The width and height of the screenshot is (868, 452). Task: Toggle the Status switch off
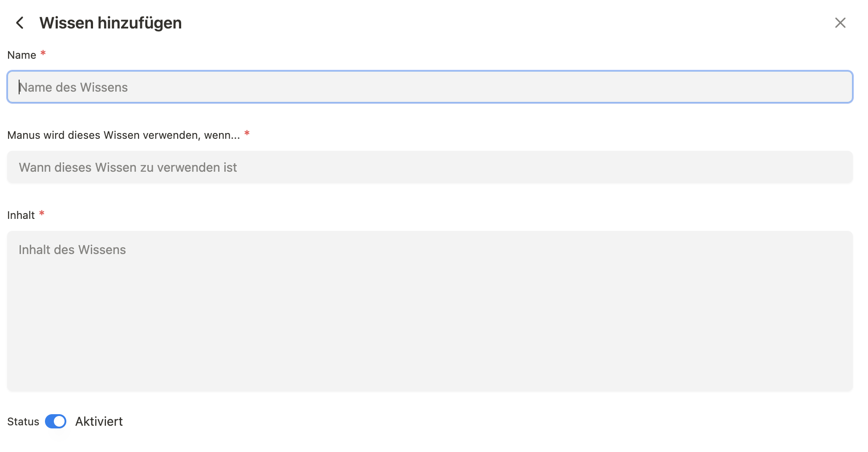coord(56,421)
